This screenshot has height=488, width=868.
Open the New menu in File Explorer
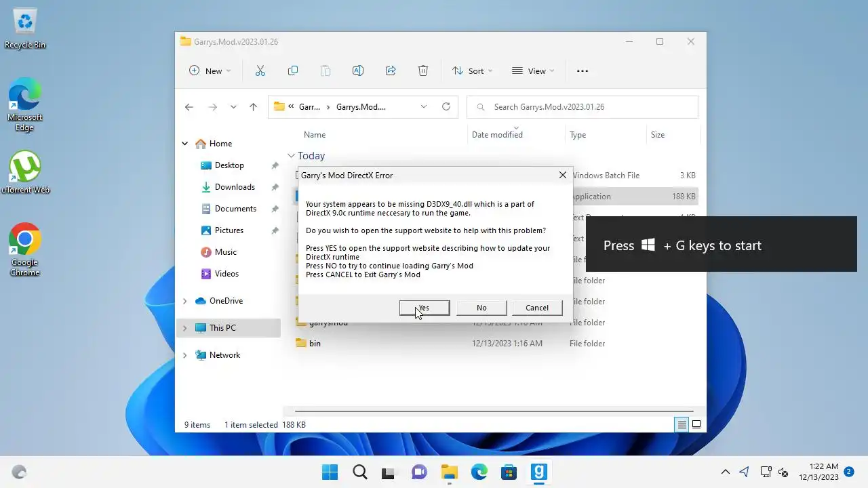pos(210,70)
